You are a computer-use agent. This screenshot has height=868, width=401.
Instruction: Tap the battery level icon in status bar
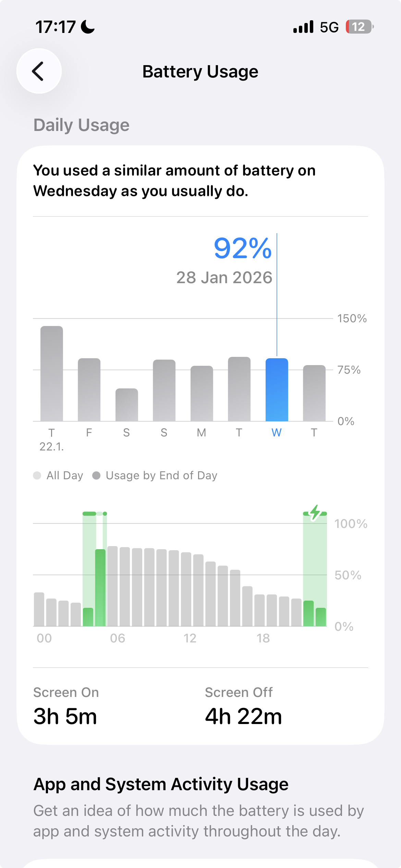pos(359,27)
